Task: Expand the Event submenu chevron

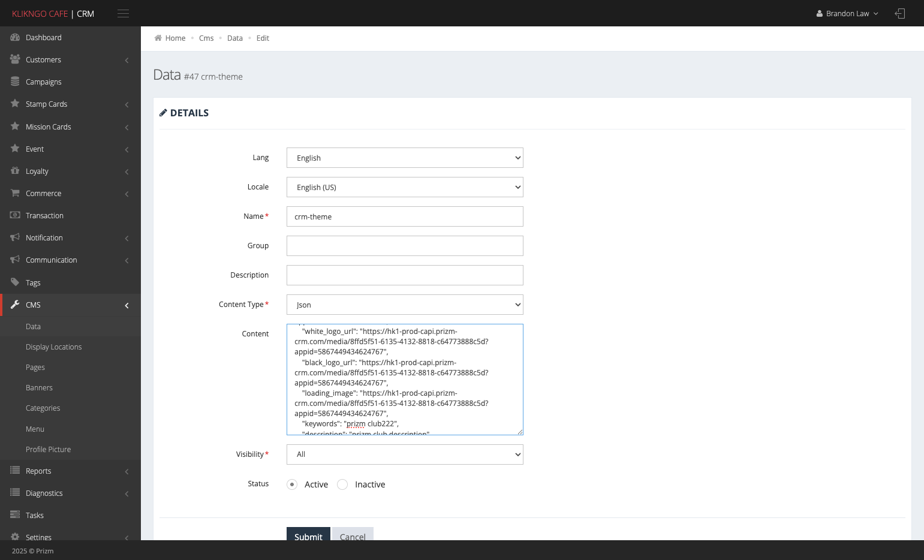Action: click(x=127, y=149)
